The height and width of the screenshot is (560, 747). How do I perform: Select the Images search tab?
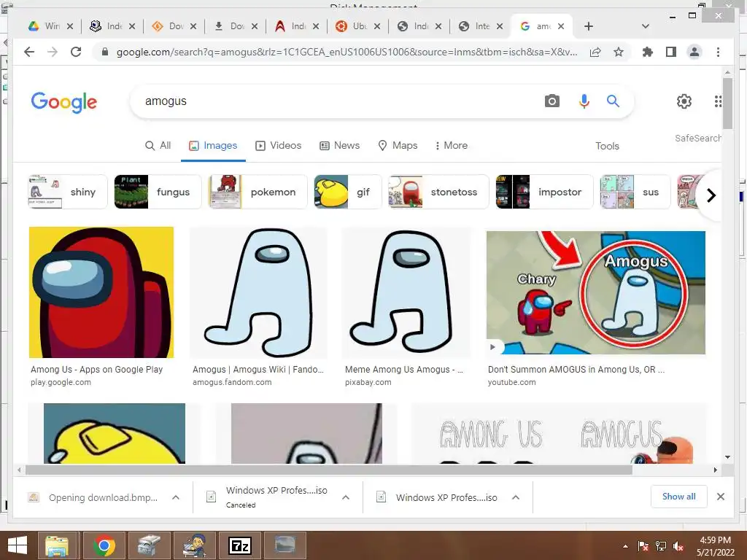(x=213, y=145)
